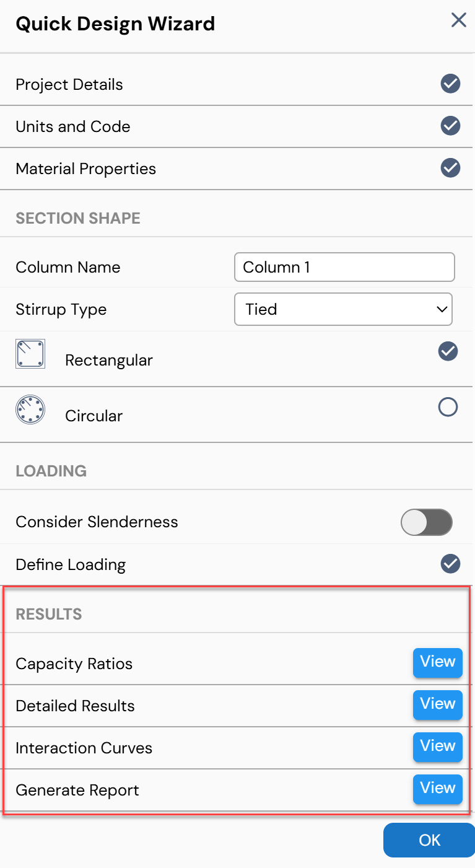Select the circular column section icon
Screen dimensions: 475x868
click(x=30, y=410)
